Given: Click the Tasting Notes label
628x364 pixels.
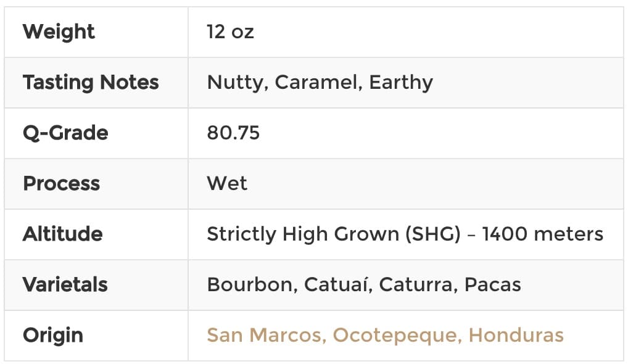Looking at the screenshot, I should click(91, 82).
